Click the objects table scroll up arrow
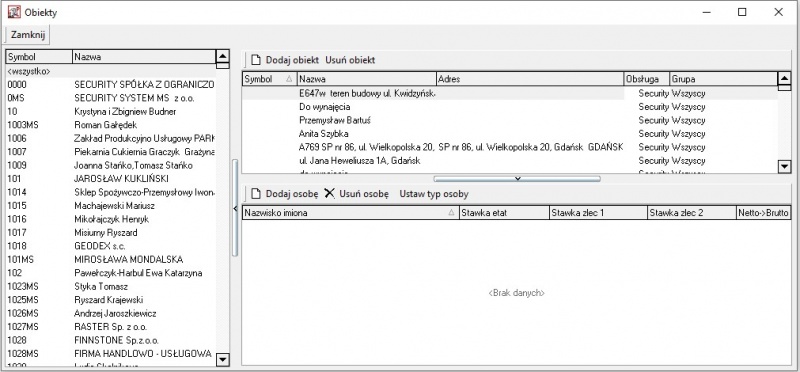 [784, 79]
